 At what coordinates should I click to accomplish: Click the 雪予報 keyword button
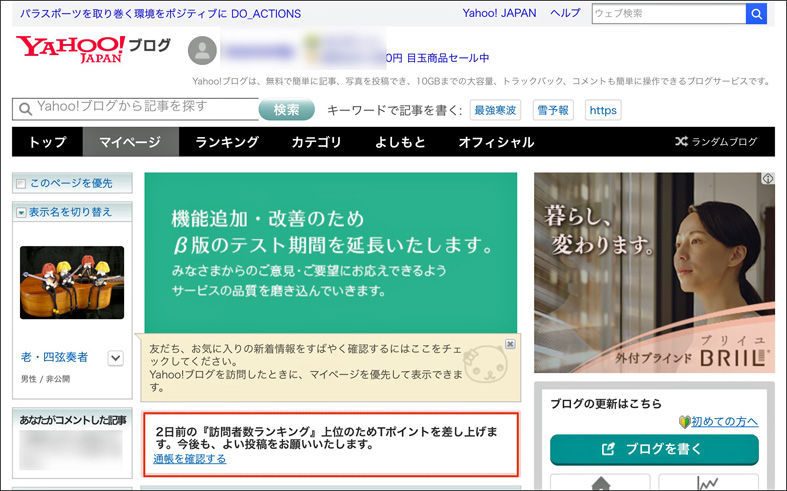(553, 110)
